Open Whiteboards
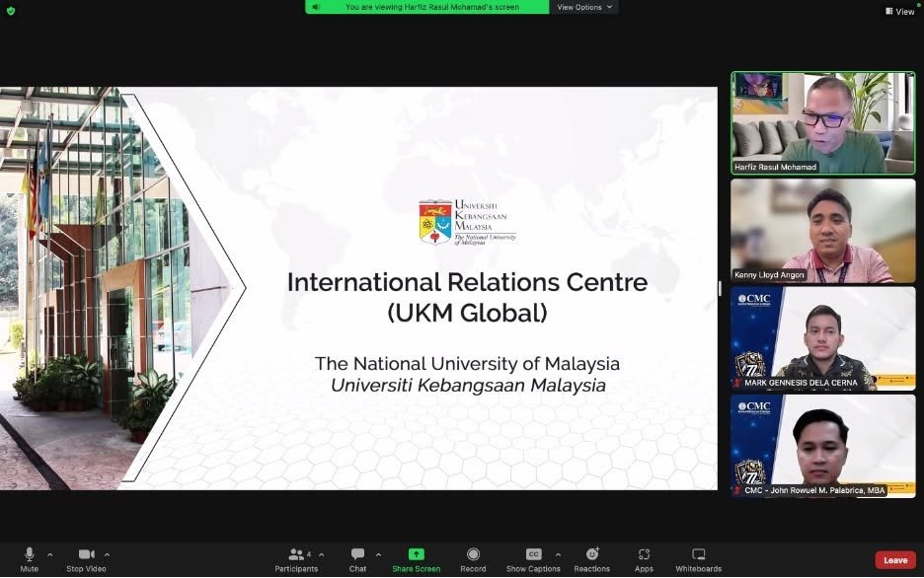The width and height of the screenshot is (924, 578). pyautogui.click(x=698, y=559)
